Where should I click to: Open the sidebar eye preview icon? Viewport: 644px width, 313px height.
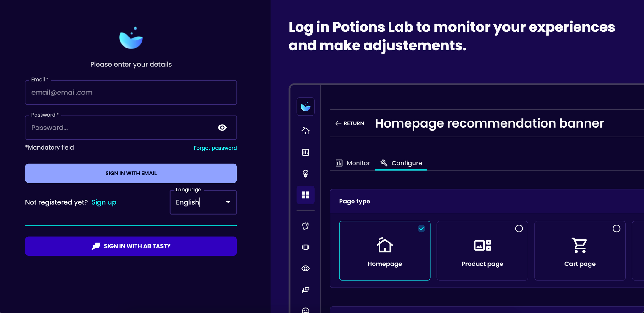(x=305, y=268)
